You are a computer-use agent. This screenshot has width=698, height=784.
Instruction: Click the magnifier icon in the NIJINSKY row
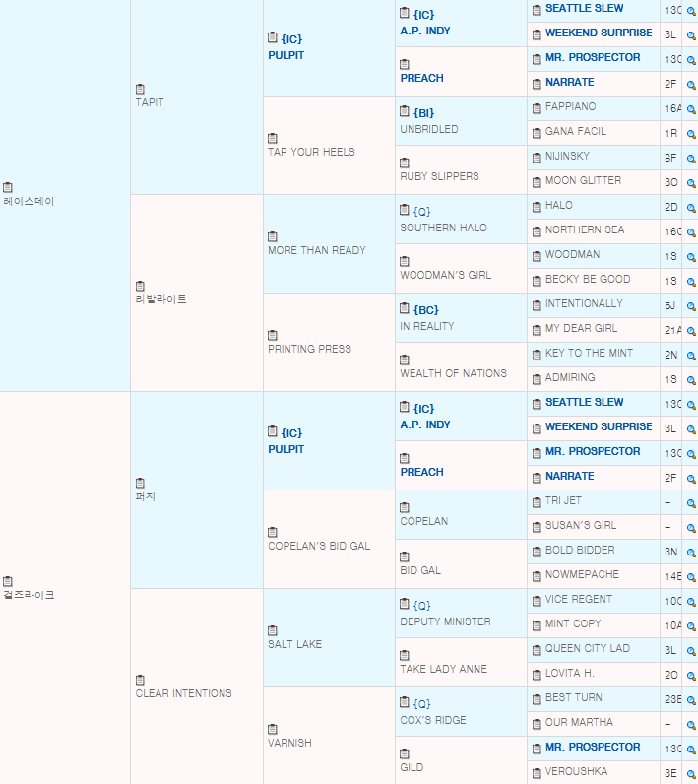click(x=691, y=157)
